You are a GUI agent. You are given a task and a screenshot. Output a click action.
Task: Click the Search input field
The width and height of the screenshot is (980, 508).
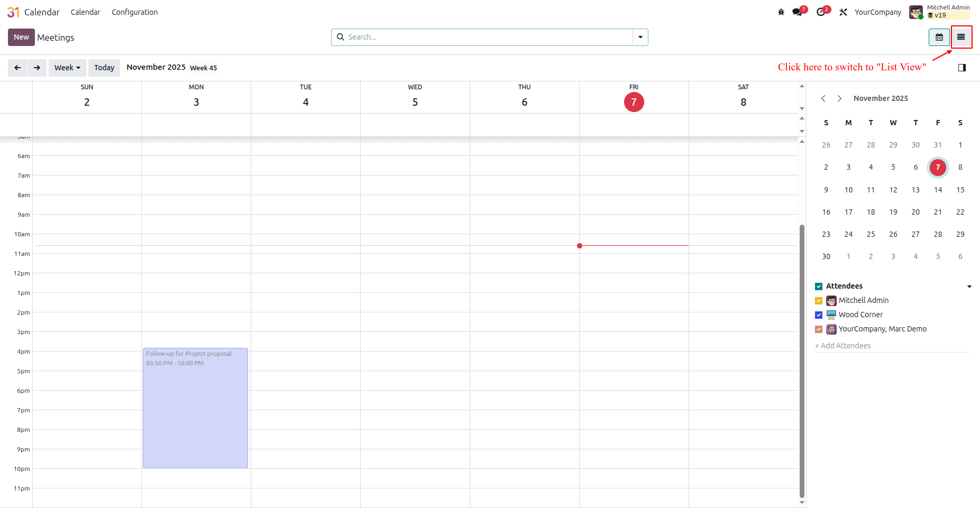(489, 37)
